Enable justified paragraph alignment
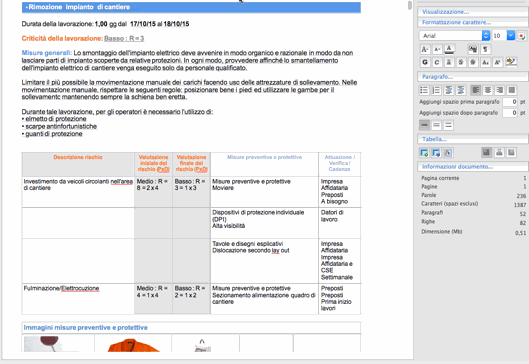Image resolution: width=529 pixels, height=364 pixels. pyautogui.click(x=512, y=90)
